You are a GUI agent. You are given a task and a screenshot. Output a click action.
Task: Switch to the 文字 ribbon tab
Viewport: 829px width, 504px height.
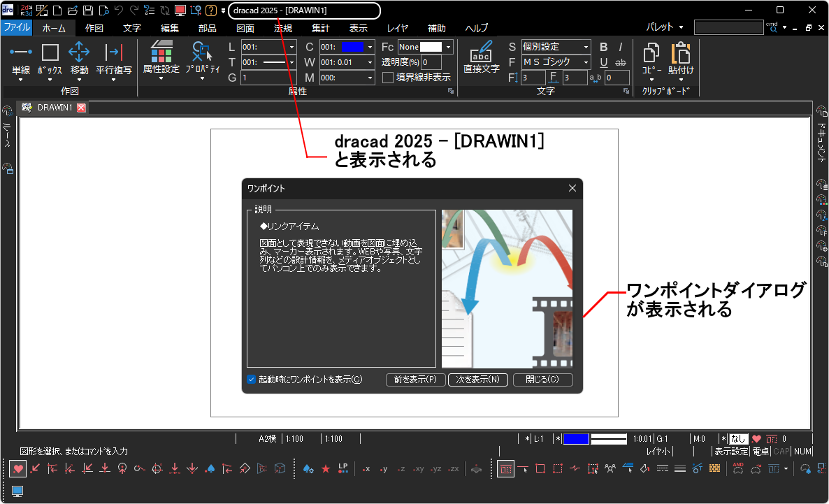(x=132, y=28)
